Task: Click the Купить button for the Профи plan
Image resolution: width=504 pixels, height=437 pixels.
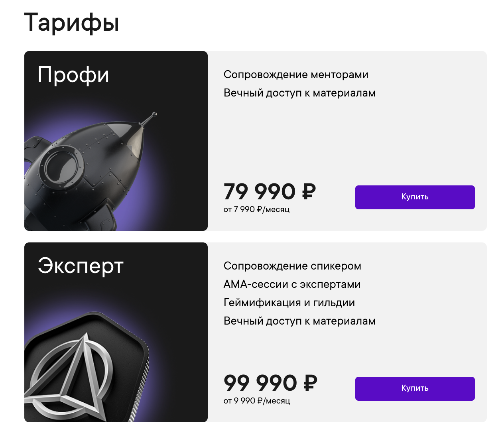Action: point(415,197)
